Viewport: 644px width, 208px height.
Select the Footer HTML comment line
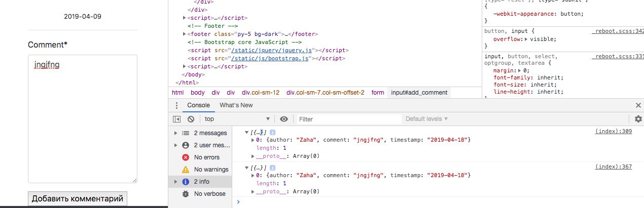coord(212,26)
